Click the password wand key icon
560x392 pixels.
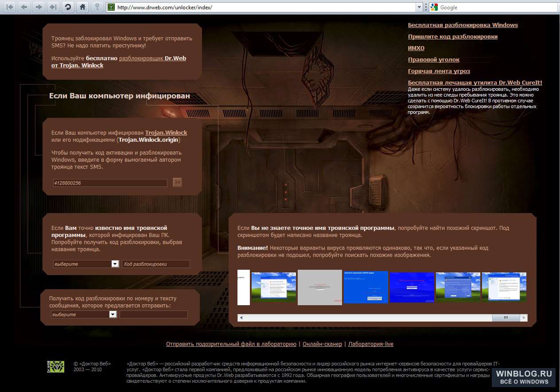[97, 7]
